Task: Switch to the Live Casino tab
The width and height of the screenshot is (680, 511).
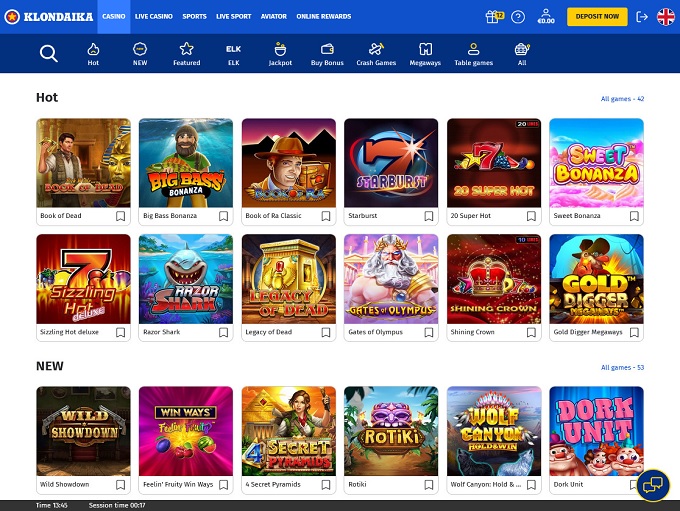Action: click(154, 17)
